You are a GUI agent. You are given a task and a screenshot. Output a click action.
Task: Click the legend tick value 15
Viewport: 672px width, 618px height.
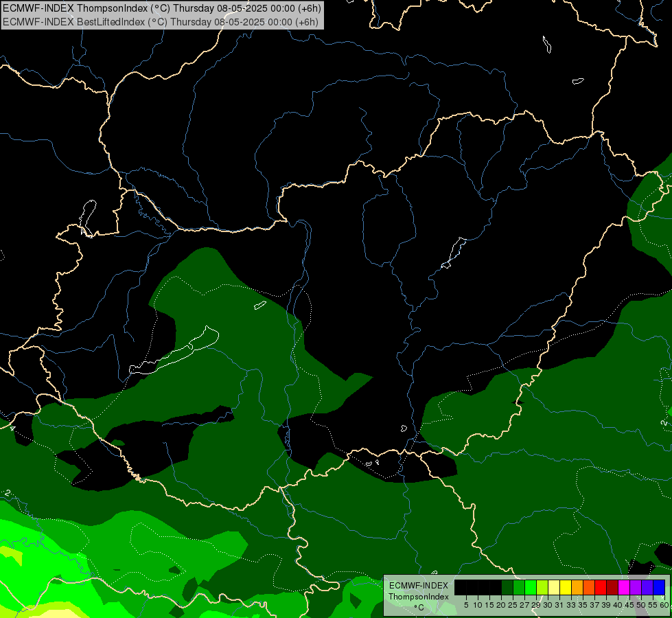(x=489, y=605)
